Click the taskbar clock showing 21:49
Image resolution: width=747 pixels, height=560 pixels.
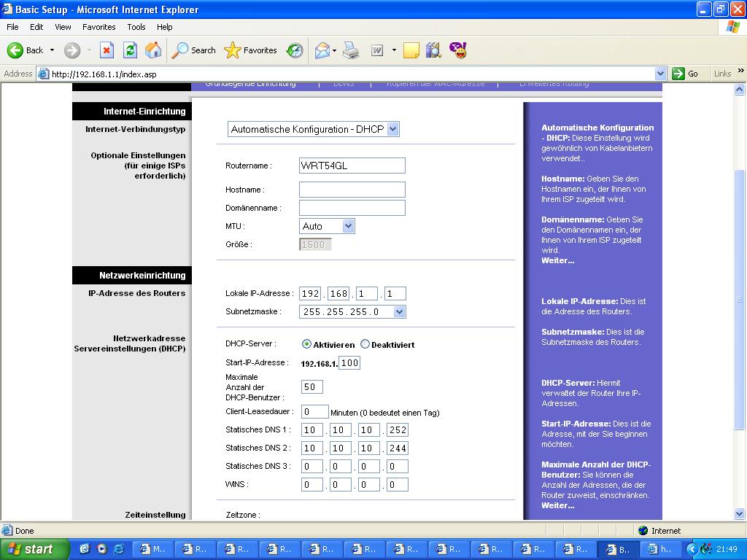click(x=727, y=549)
